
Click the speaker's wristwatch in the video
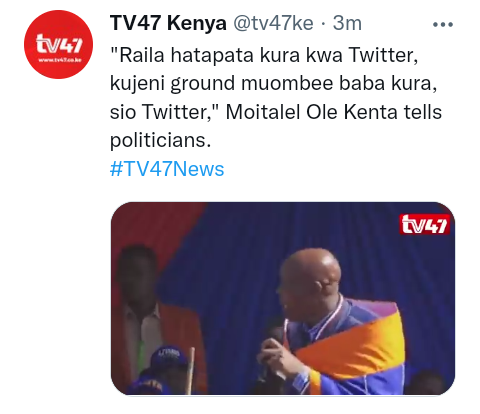coord(303,379)
